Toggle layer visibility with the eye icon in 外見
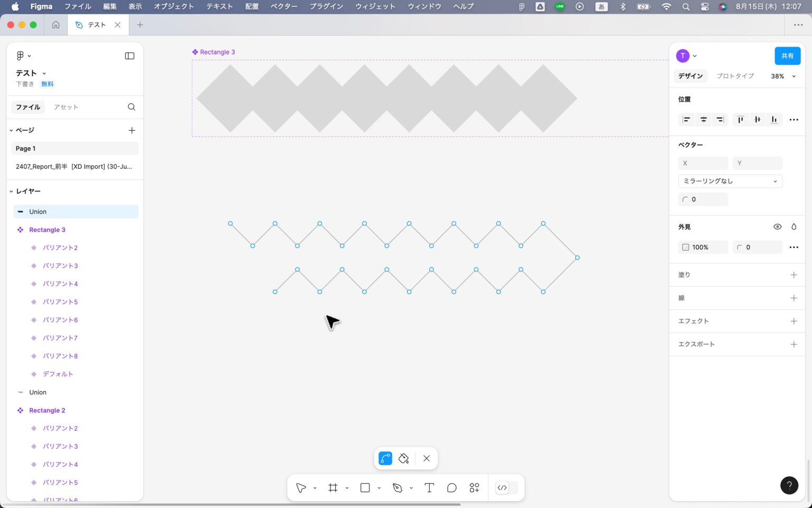Viewport: 812px width, 508px height. coord(777,226)
